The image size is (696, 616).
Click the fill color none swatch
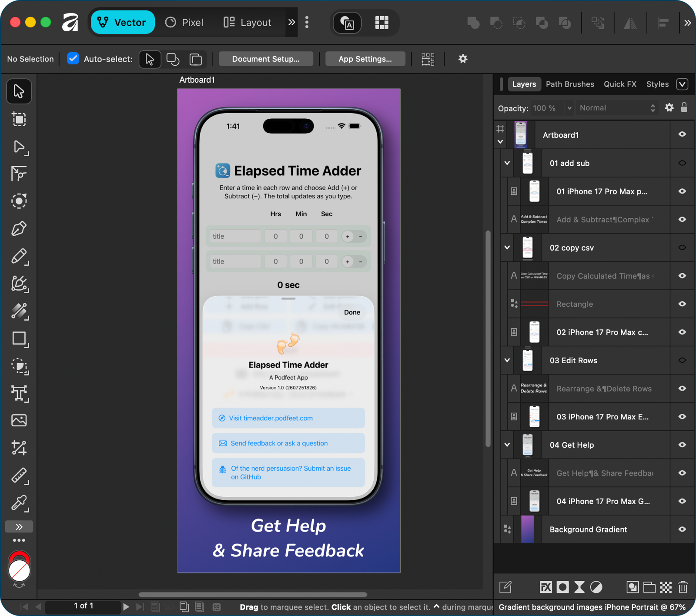click(19, 571)
